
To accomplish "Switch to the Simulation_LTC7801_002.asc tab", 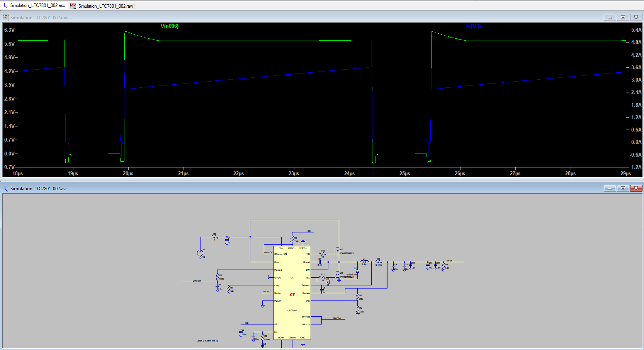I will coord(34,5).
